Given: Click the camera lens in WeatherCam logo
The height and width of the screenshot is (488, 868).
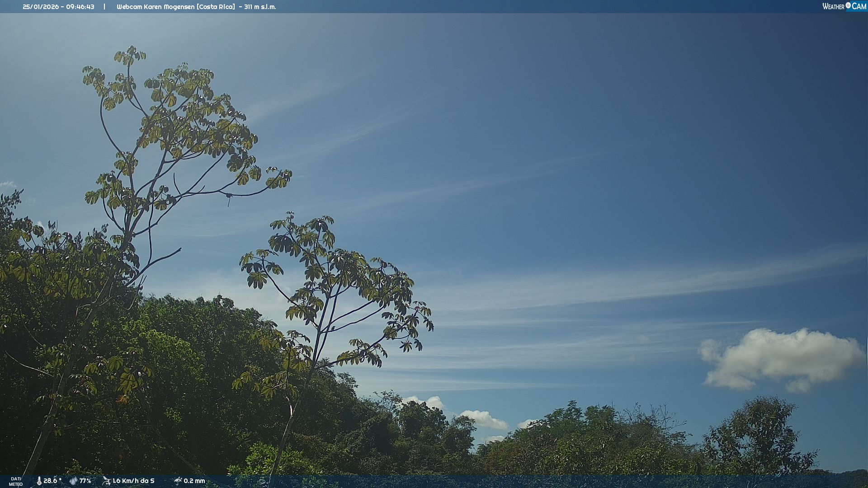Looking at the screenshot, I should point(848,5).
